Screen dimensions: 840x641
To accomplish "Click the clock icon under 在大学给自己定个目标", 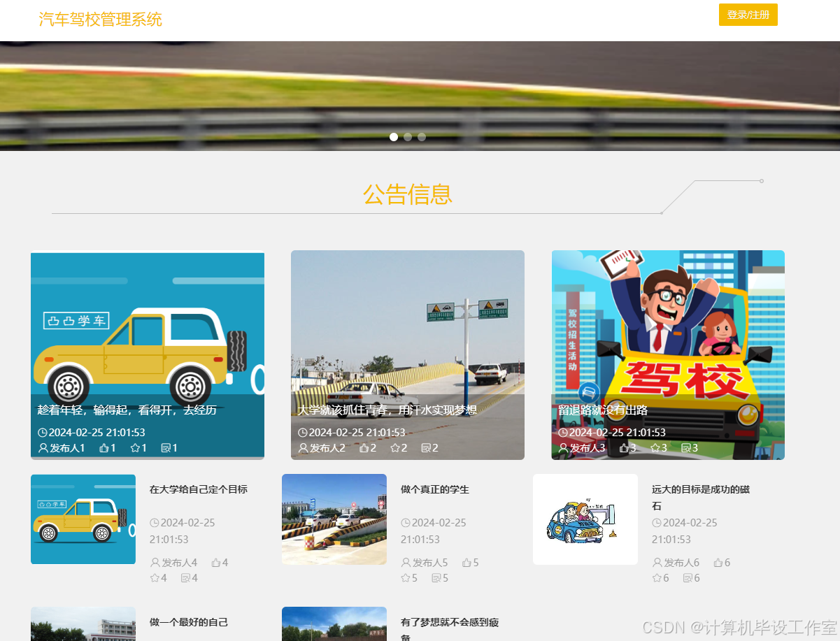I will [155, 523].
